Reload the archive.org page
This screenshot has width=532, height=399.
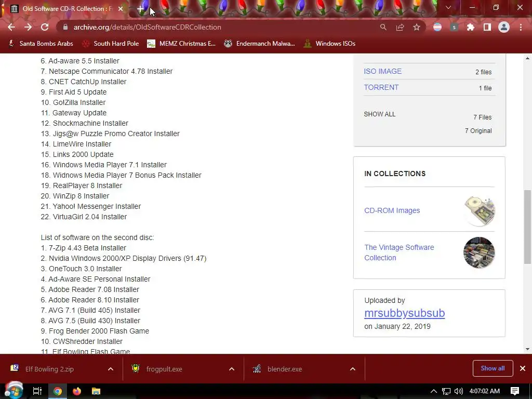pyautogui.click(x=45, y=27)
